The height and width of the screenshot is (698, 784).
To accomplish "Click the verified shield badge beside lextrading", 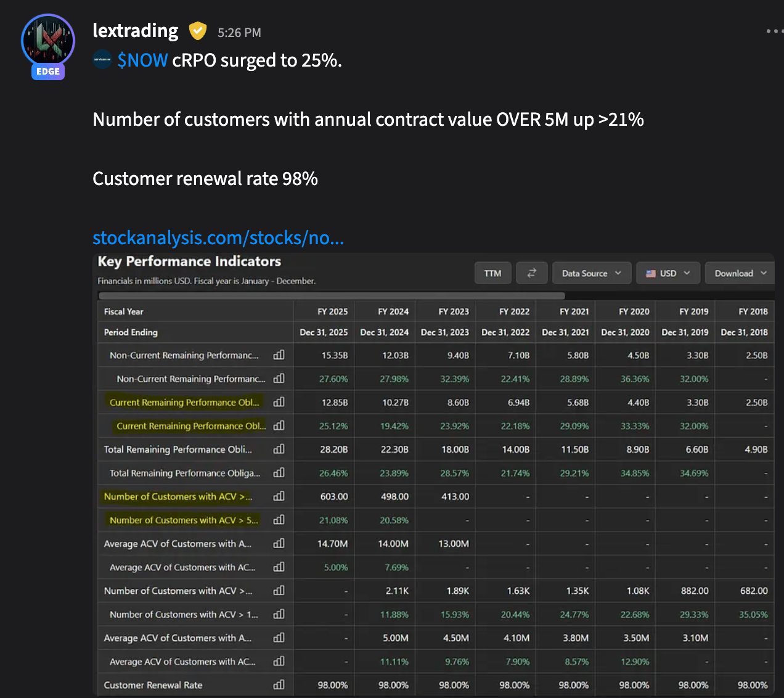I will point(198,30).
